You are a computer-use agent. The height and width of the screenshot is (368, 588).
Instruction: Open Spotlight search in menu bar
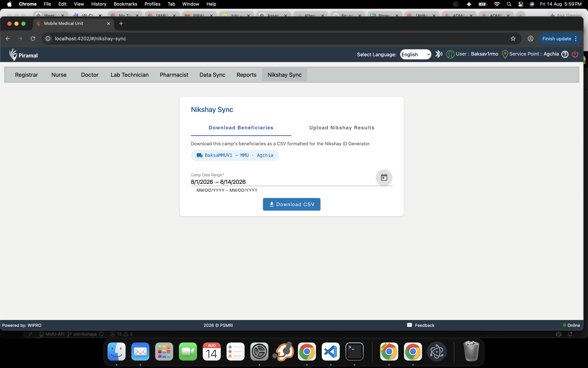[509, 4]
